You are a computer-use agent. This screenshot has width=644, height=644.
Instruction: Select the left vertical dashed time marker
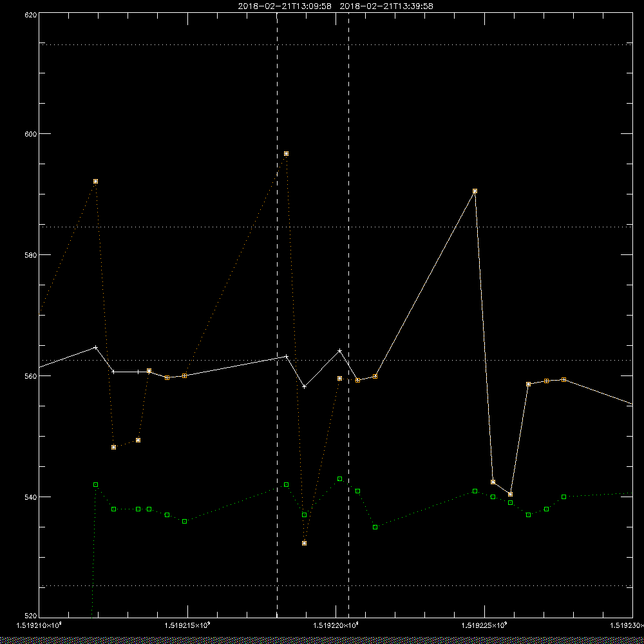(277, 315)
